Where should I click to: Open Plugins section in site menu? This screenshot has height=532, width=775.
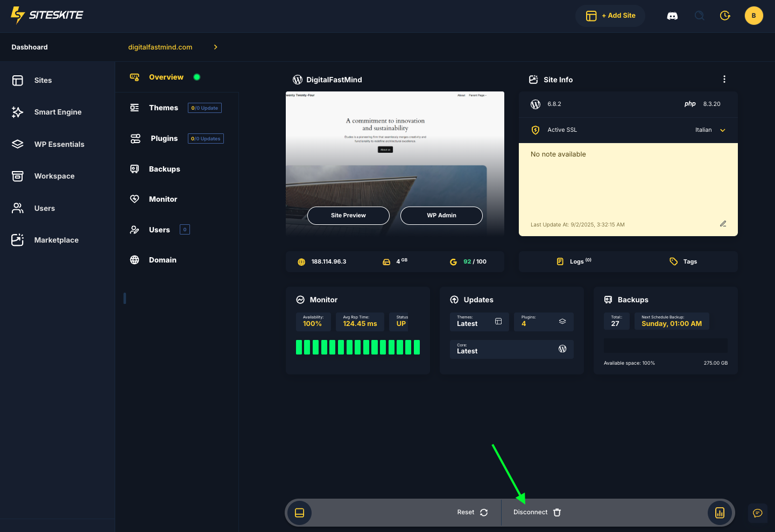(x=164, y=138)
